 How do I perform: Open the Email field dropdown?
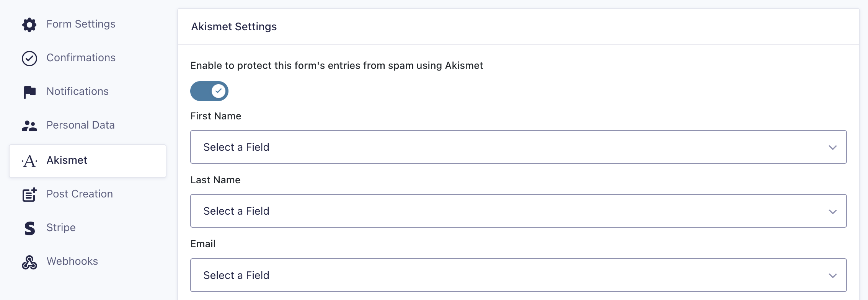click(518, 275)
